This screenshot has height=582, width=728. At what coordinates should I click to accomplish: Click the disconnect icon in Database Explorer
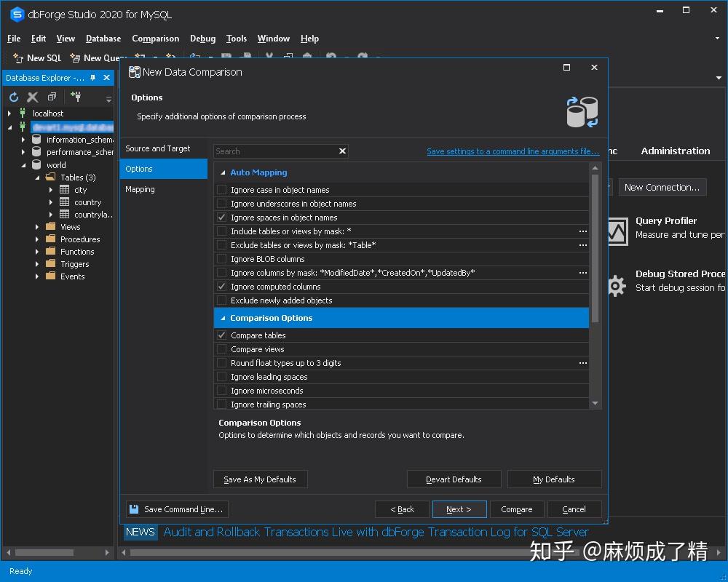point(32,96)
